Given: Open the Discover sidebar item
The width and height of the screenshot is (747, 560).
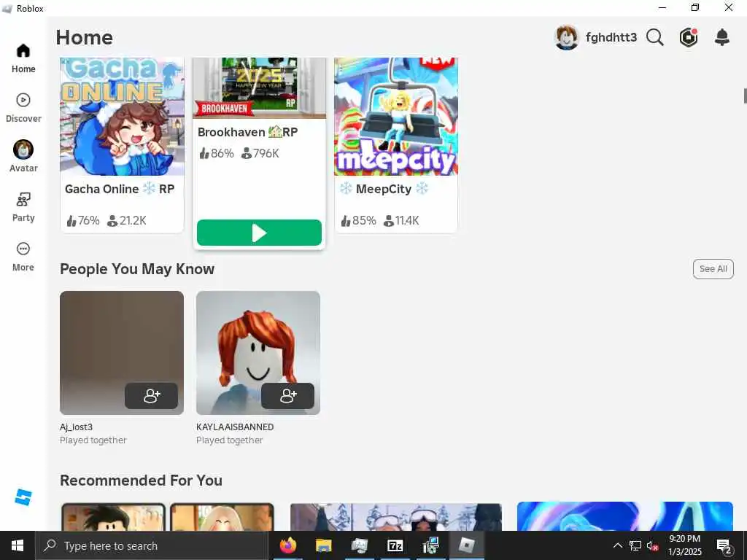Looking at the screenshot, I should (23, 108).
